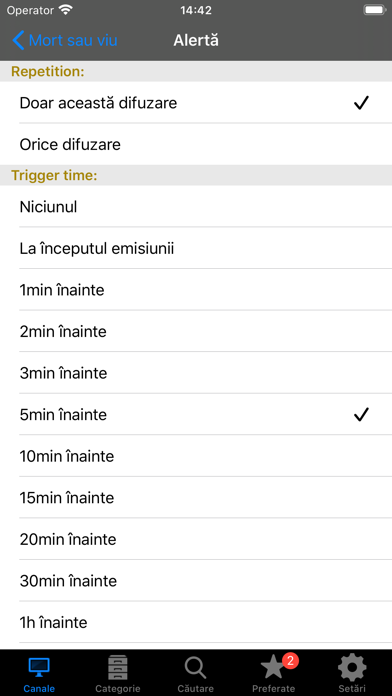The width and height of the screenshot is (392, 696).
Task: Open the Categorie drawer icon
Action: (x=118, y=667)
